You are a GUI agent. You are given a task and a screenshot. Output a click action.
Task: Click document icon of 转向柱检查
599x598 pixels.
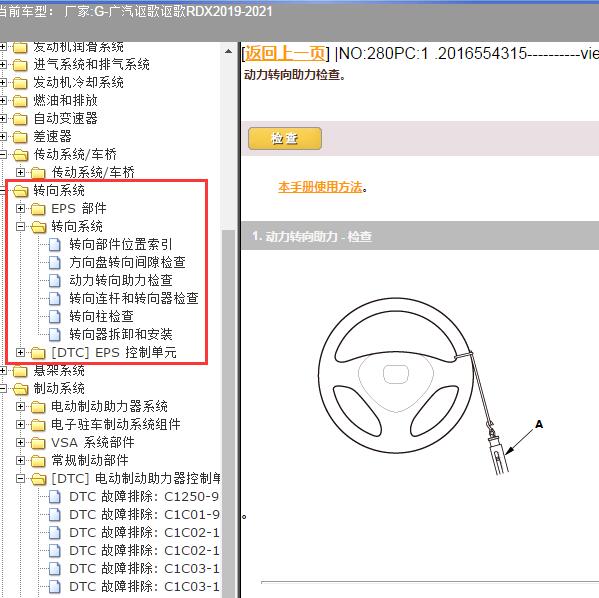pyautogui.click(x=55, y=316)
